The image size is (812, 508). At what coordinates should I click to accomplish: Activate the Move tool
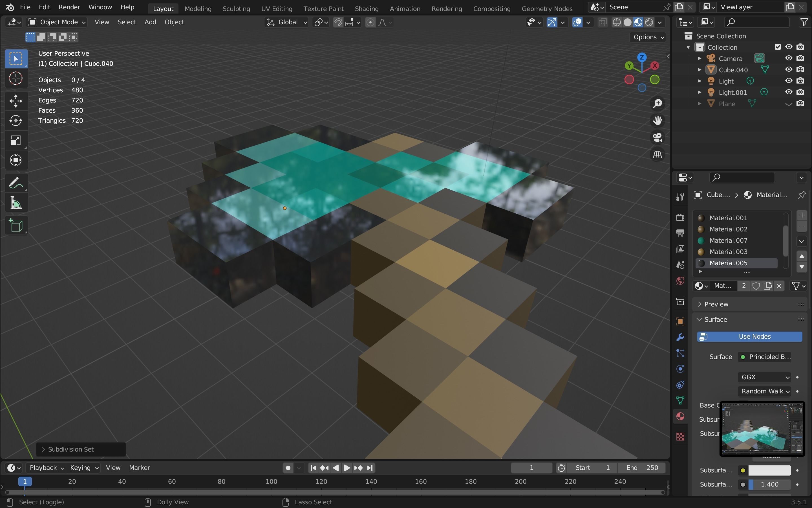pyautogui.click(x=16, y=101)
